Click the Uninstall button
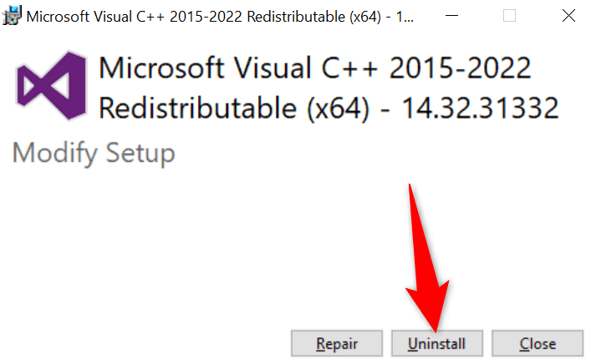591x364 pixels. click(x=436, y=343)
